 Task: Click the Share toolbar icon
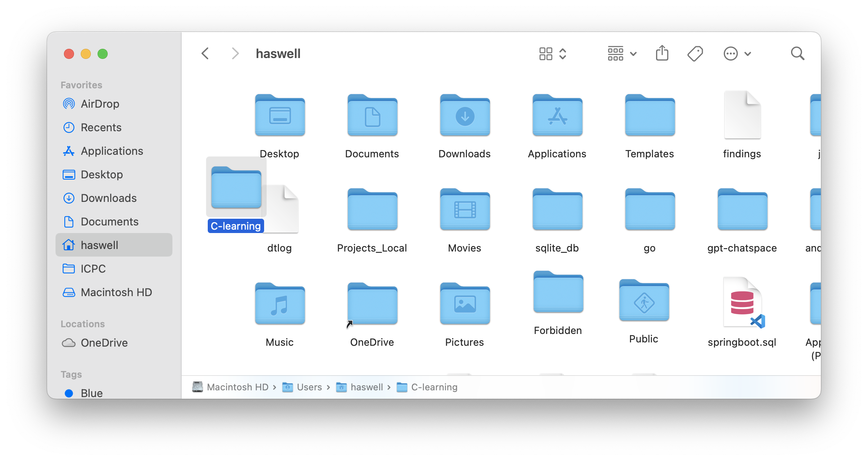[662, 53]
